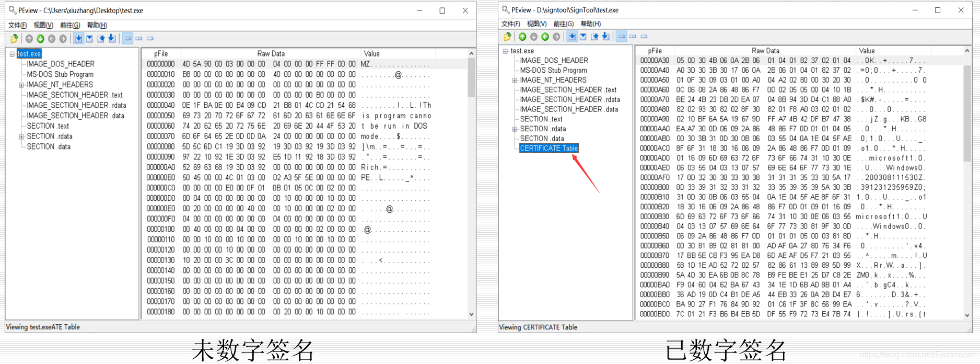The image size is (980, 364).
Task: Click the open file icon in right PEview window
Action: click(x=507, y=37)
